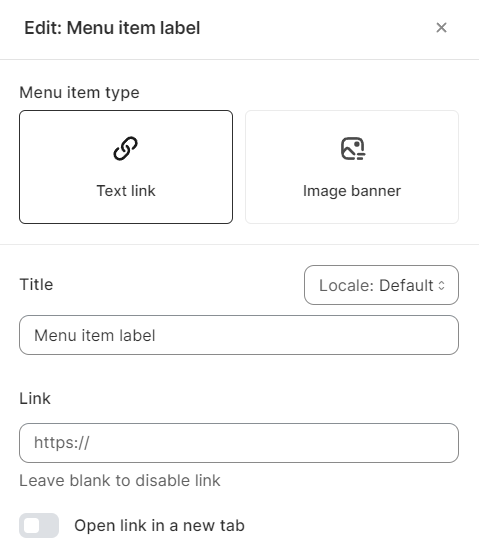Viewport: 479px width, 553px height.
Task: Click the "Edit: Menu item label" dialog title
Action: click(112, 28)
